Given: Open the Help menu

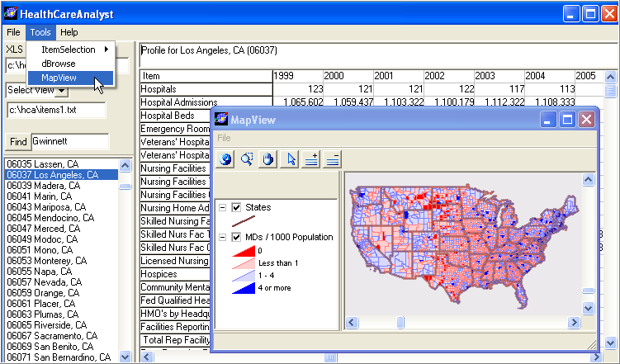Looking at the screenshot, I should point(69,32).
